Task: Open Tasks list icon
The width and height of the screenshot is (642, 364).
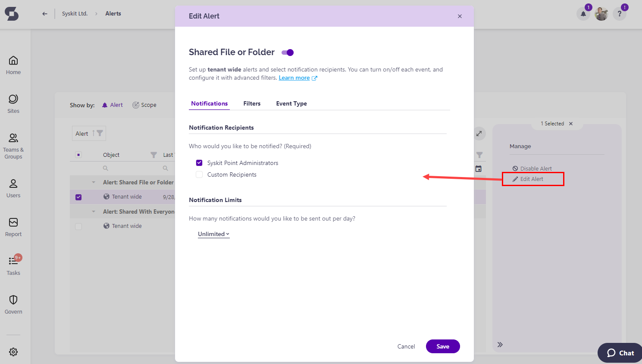Action: [13, 261]
